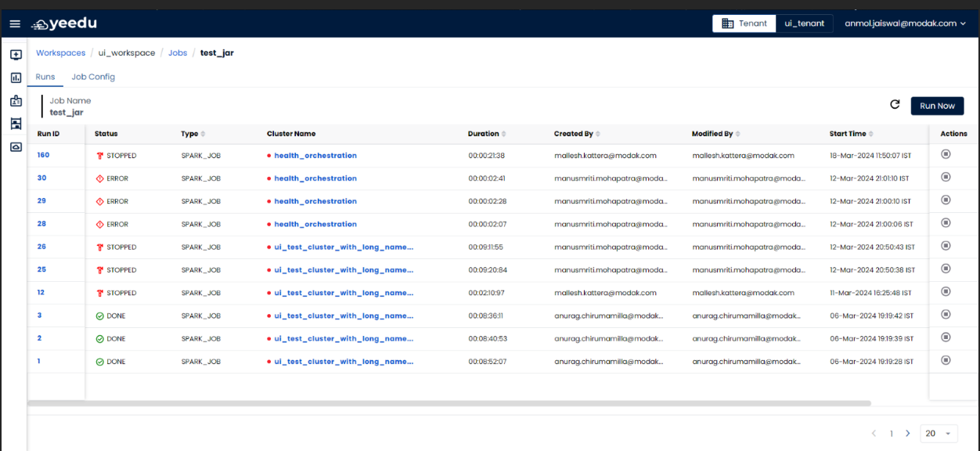Click stop action icon for run 25
Screen dimensions: 980x451
point(946,269)
